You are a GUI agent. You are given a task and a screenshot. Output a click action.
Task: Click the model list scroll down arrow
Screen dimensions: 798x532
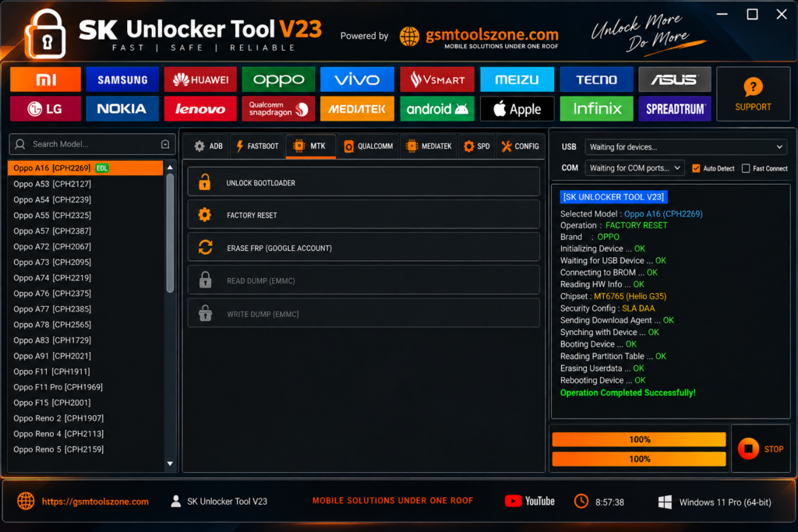[170, 464]
